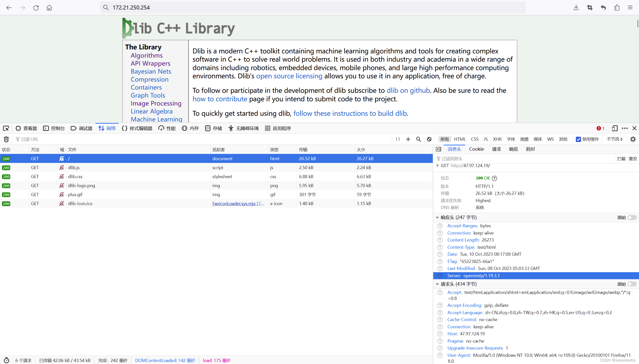Select the dlib-logo.png request row
This screenshot has width=639, height=364.
tap(216, 186)
